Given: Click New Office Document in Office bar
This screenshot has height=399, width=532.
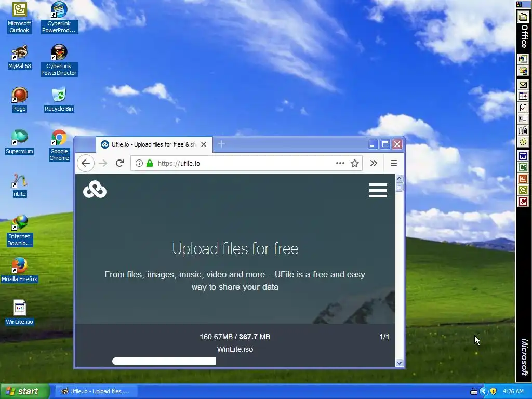Looking at the screenshot, I should [x=523, y=59].
